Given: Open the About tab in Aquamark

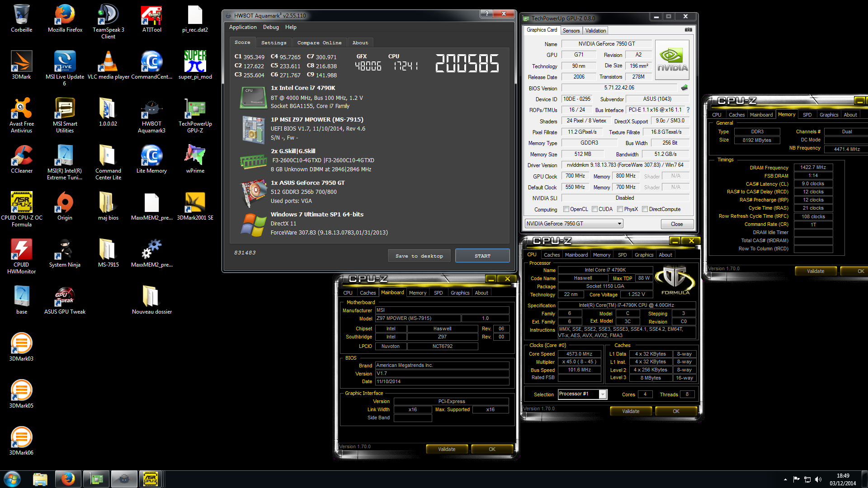Looking at the screenshot, I should [360, 42].
